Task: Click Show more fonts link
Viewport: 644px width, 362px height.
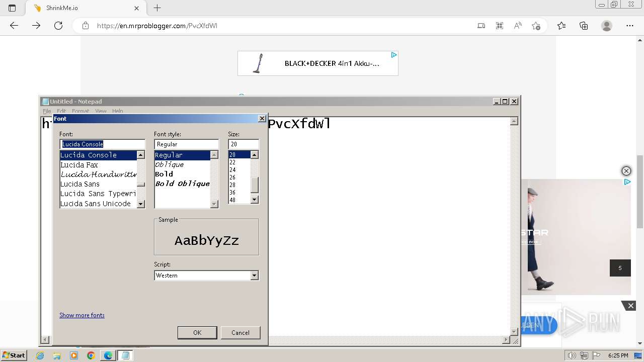Action: click(82, 315)
